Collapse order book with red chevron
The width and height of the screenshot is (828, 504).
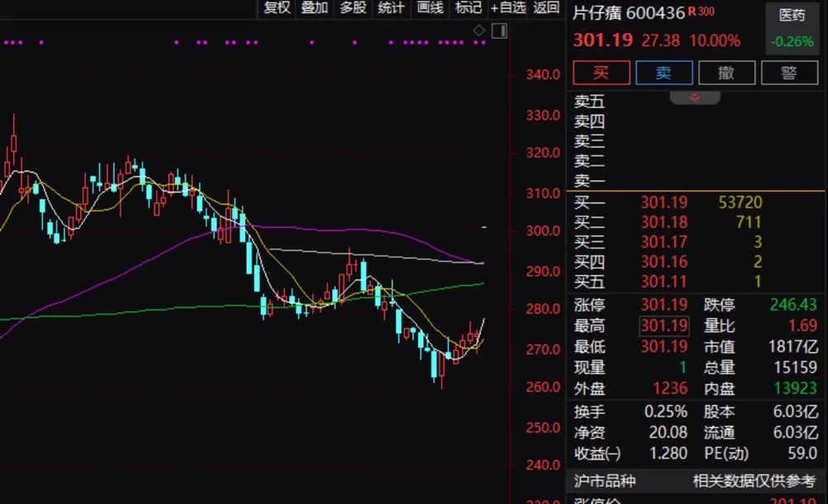click(695, 97)
